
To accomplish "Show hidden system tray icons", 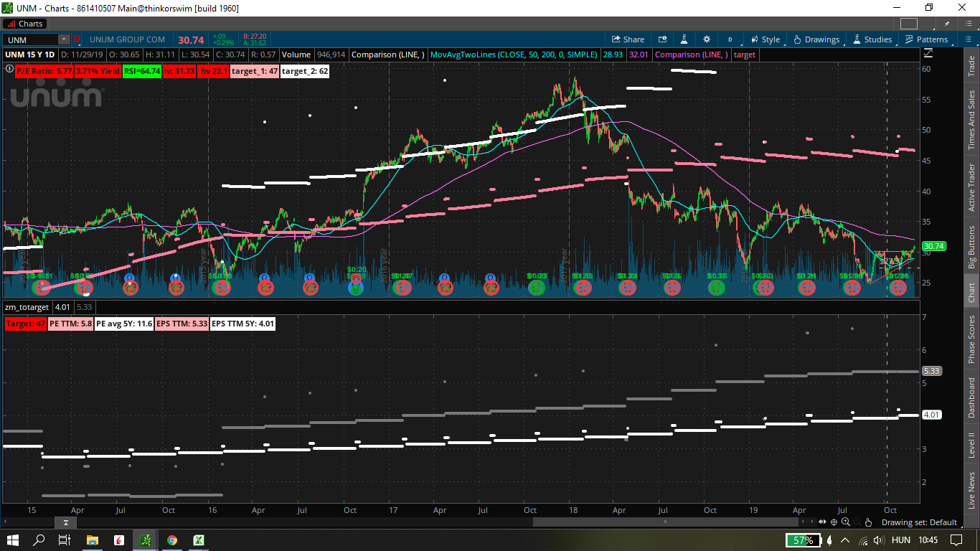I will coord(845,540).
